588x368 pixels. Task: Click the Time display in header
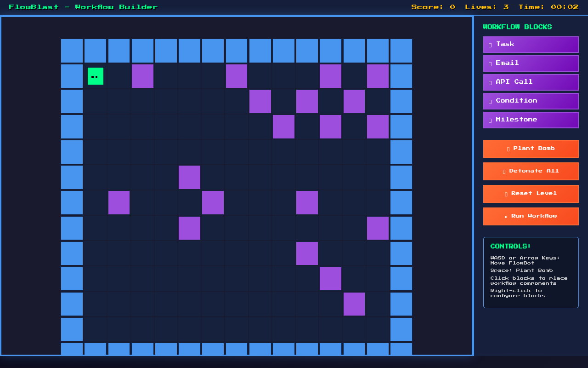pyautogui.click(x=548, y=7)
